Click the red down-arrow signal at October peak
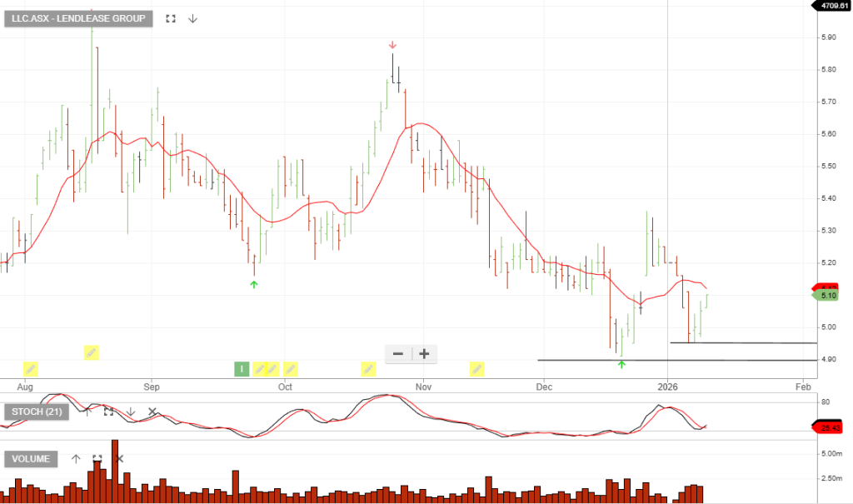This screenshot has height=504, width=853. coord(392,45)
